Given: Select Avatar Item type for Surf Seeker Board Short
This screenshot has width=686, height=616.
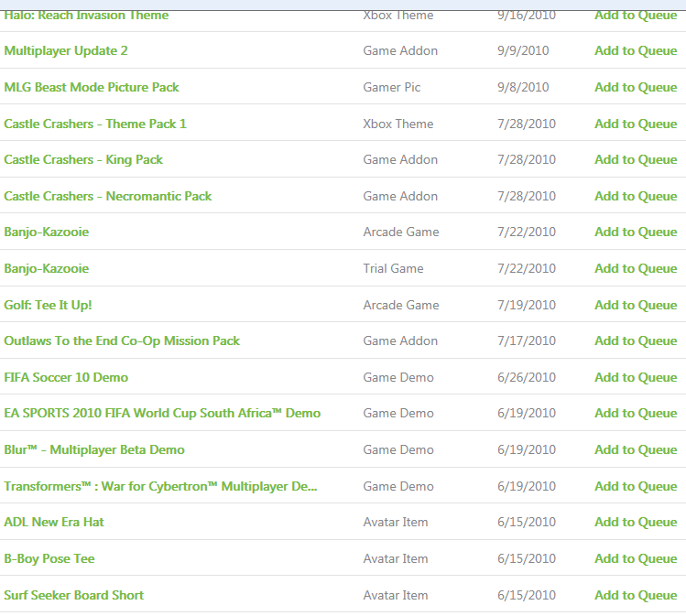Looking at the screenshot, I should pyautogui.click(x=396, y=595).
